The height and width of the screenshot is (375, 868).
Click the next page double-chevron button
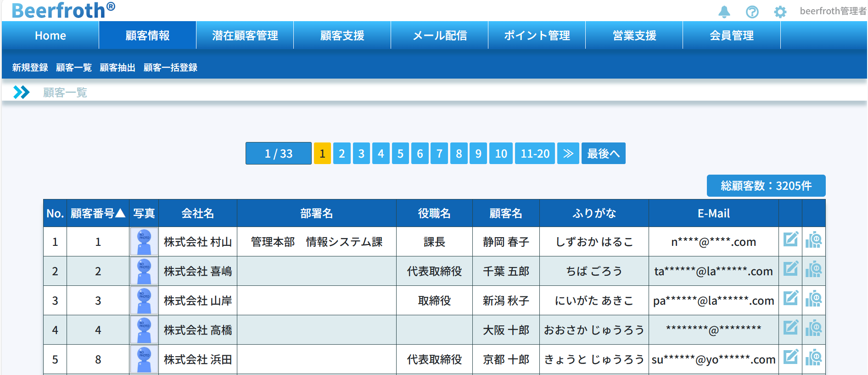pyautogui.click(x=568, y=153)
